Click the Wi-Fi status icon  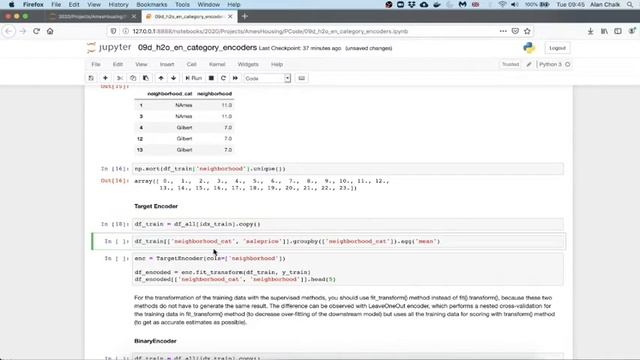tap(502, 4)
